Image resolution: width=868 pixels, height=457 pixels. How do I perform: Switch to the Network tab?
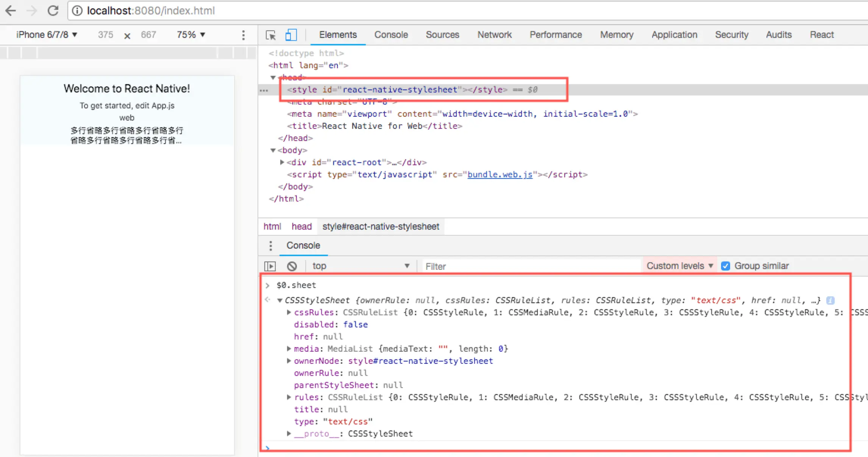click(494, 35)
